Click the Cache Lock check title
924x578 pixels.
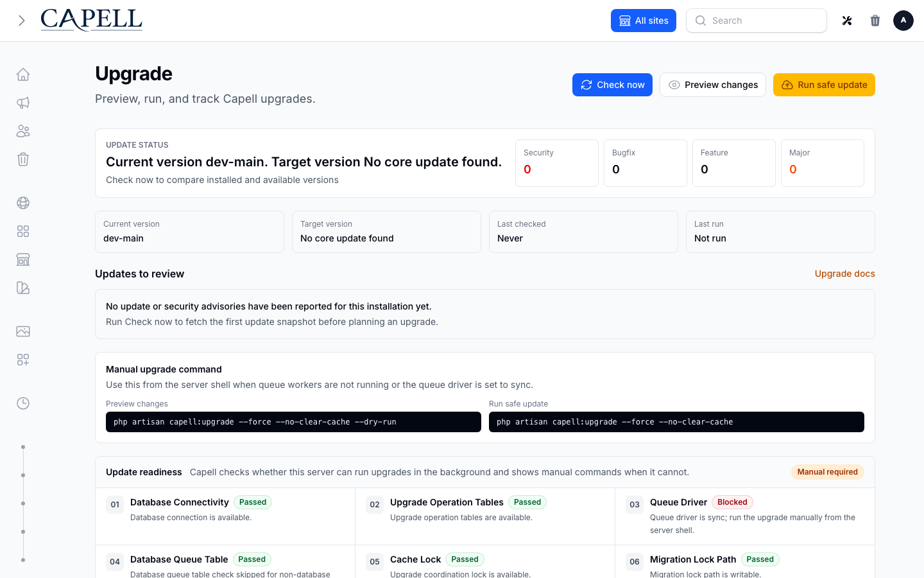pos(415,559)
